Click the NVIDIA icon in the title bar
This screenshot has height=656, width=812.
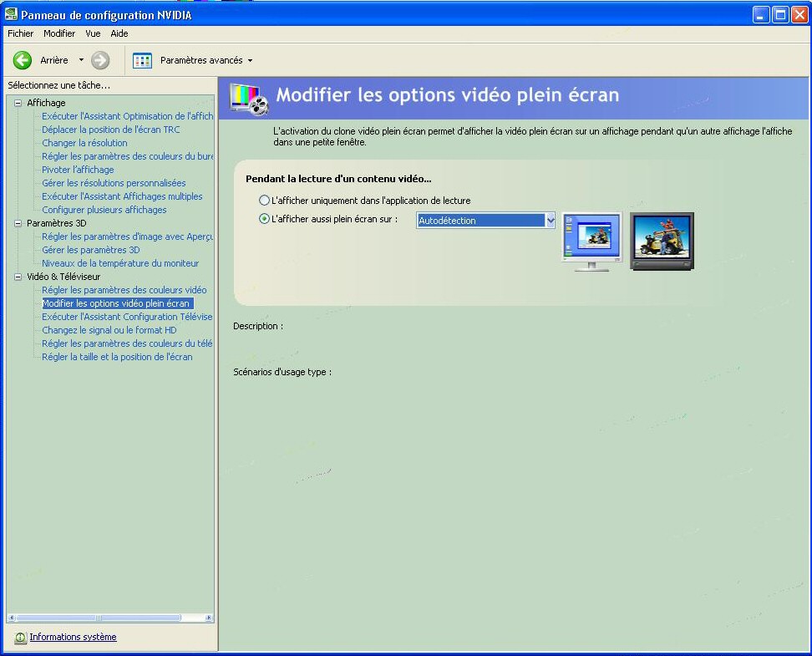pyautogui.click(x=11, y=14)
